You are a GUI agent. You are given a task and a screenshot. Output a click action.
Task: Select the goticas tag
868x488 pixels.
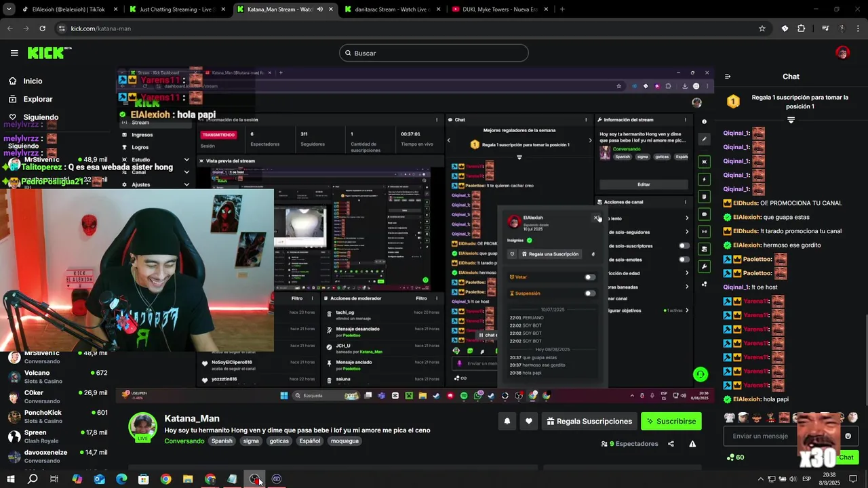279,441
